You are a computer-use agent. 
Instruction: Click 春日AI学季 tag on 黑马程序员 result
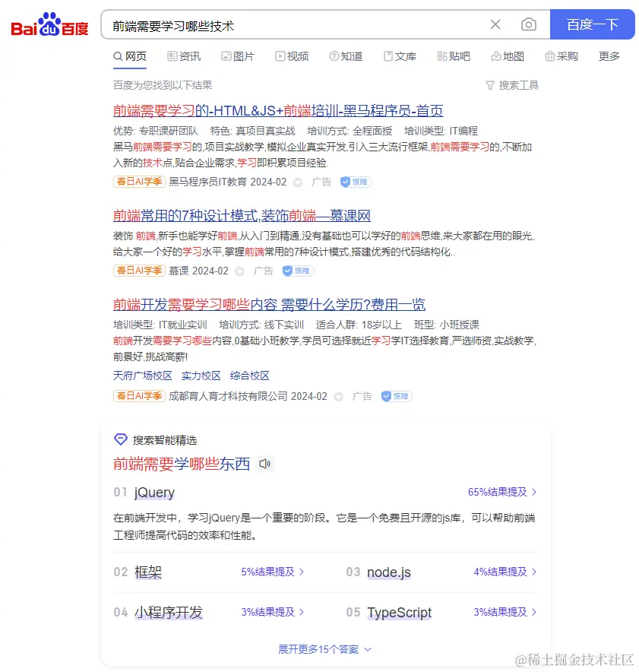click(139, 182)
